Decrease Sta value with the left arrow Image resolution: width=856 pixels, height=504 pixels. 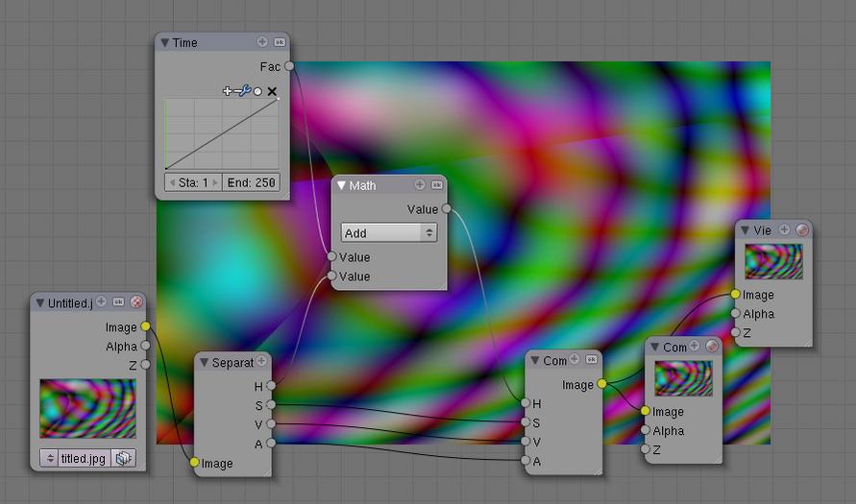[172, 182]
